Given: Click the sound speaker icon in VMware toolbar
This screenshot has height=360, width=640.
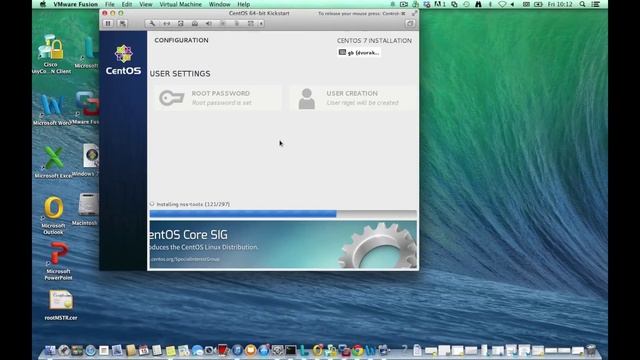Looking at the screenshot, I should tap(209, 23).
